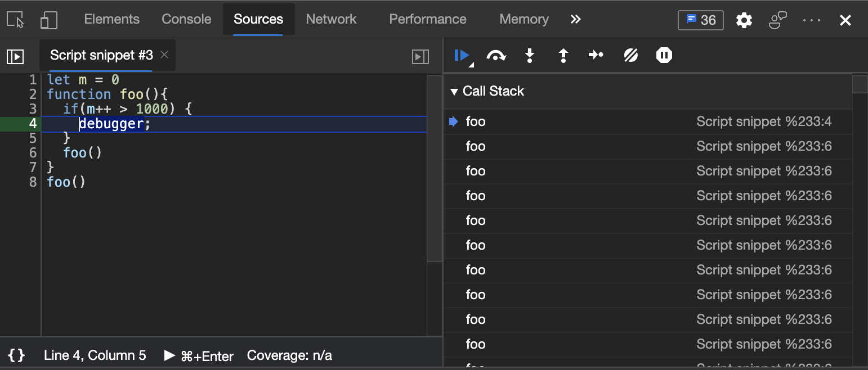This screenshot has height=370, width=868.
Task: Toggle pause on exceptions
Action: [x=664, y=55]
